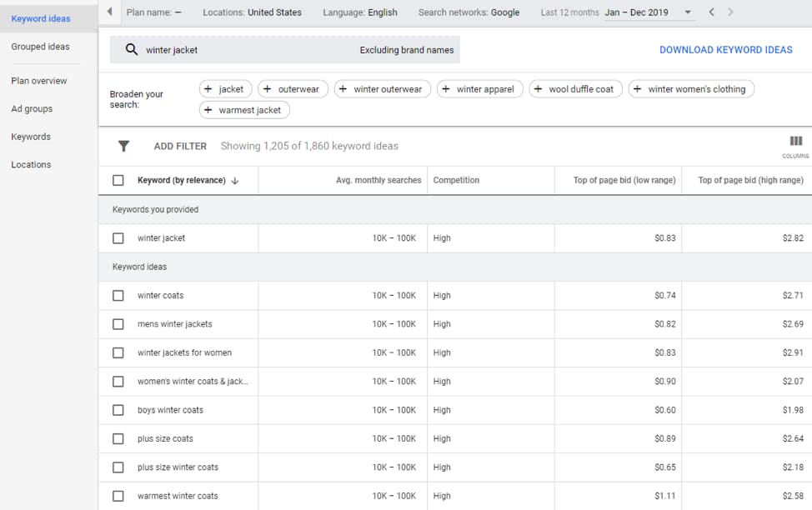Go to next date range arrow
This screenshot has width=812, height=510.
pos(730,12)
